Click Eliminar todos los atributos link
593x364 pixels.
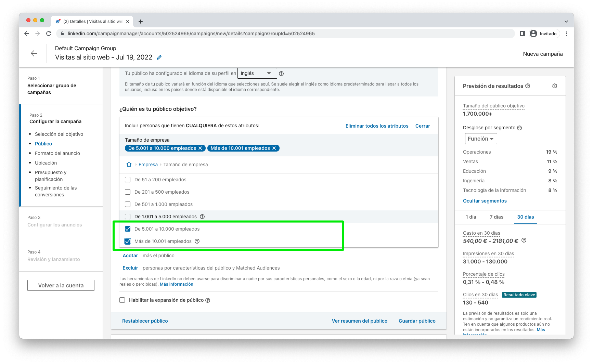pos(377,126)
